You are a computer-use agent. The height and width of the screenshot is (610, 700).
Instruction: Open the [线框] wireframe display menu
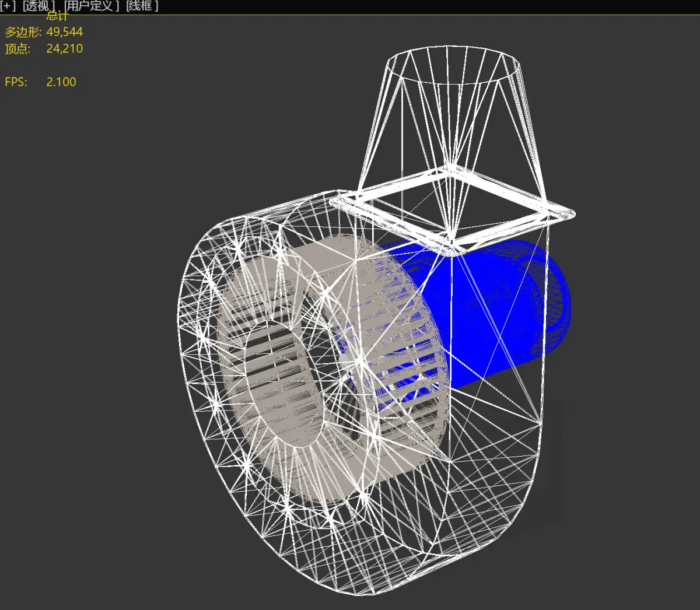(142, 6)
